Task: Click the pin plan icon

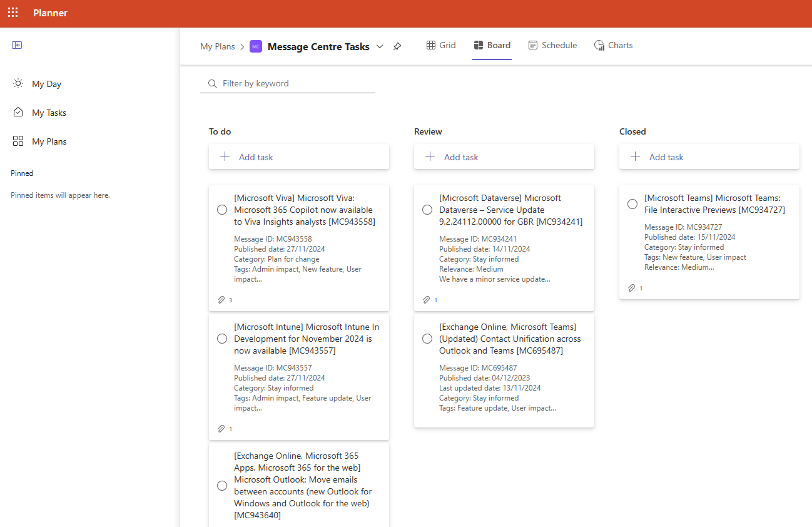Action: [x=397, y=46]
